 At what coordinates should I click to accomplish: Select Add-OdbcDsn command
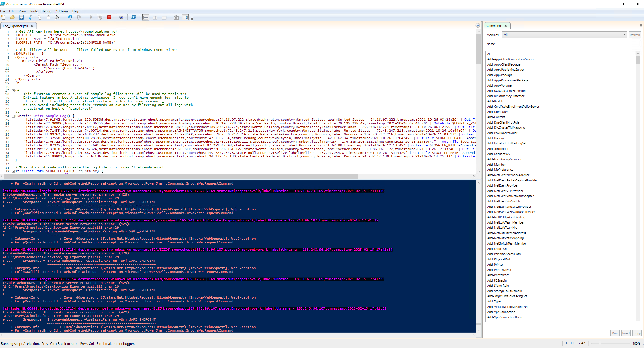(x=497, y=249)
